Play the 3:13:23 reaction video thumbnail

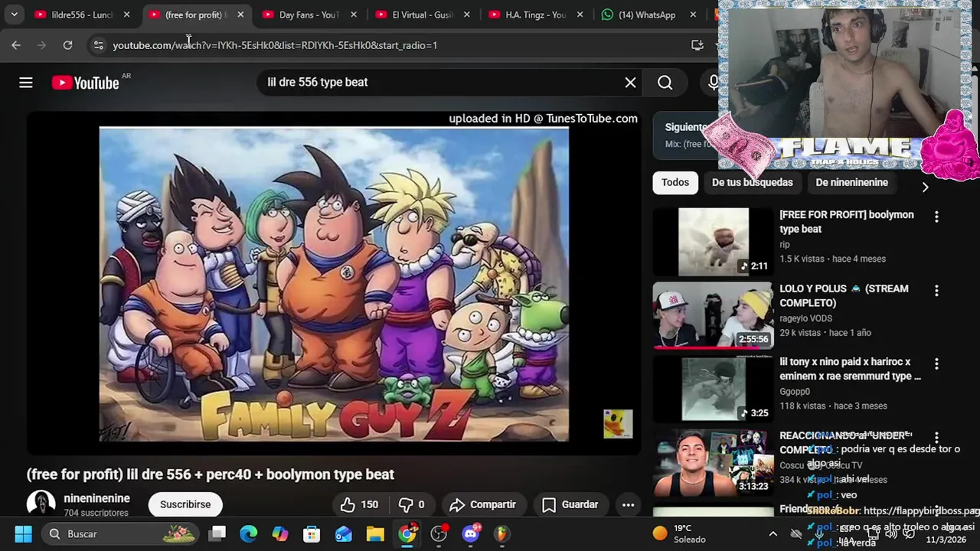tap(713, 462)
